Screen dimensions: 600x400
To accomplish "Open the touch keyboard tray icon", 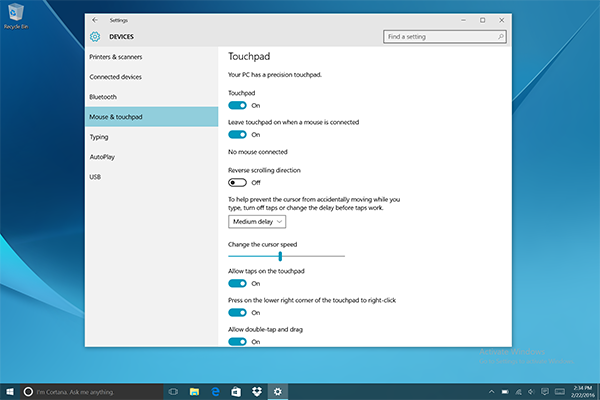I will pyautogui.click(x=560, y=392).
